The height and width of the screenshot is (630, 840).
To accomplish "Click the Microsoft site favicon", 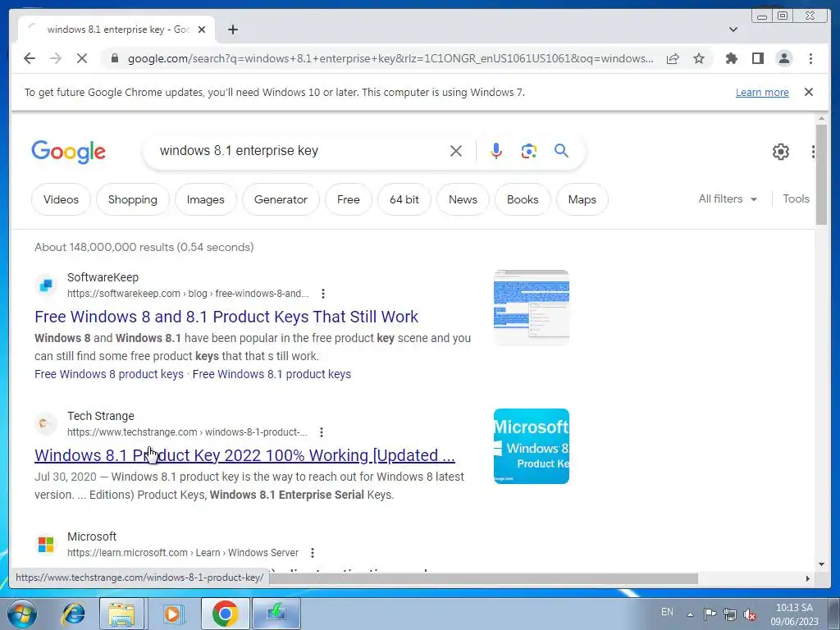I will pos(46,545).
